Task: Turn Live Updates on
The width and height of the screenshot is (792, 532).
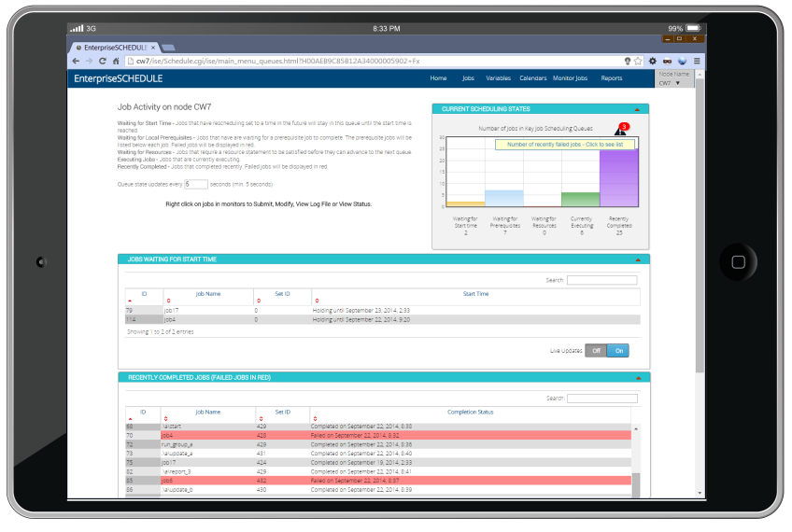Action: click(618, 351)
